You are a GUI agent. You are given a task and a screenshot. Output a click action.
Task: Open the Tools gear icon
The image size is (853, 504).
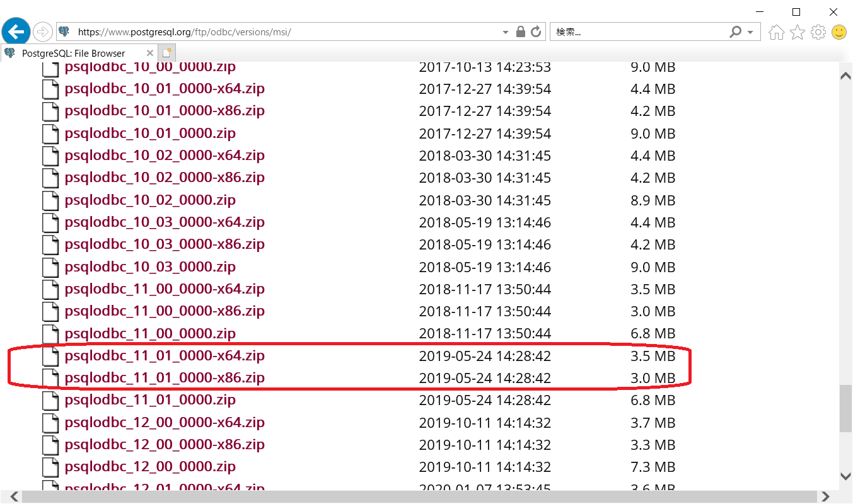(x=818, y=32)
